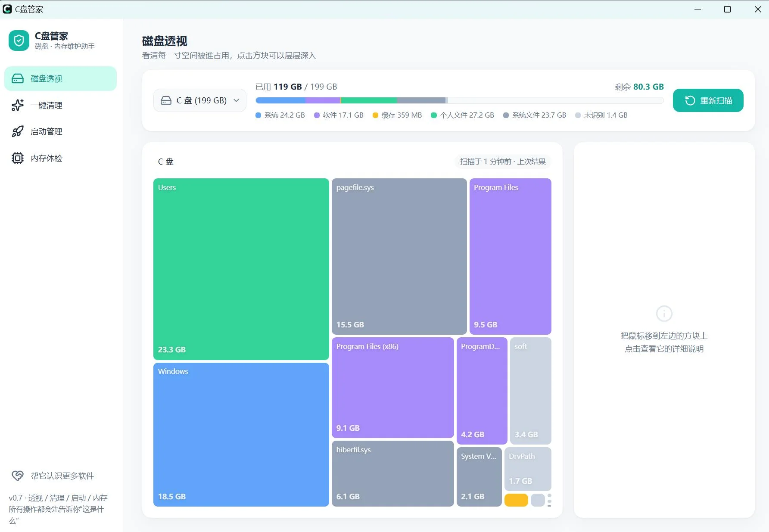Open the Program Files (x86) 9.1 GB block
Viewport: 769px width, 532px height.
pyautogui.click(x=393, y=388)
